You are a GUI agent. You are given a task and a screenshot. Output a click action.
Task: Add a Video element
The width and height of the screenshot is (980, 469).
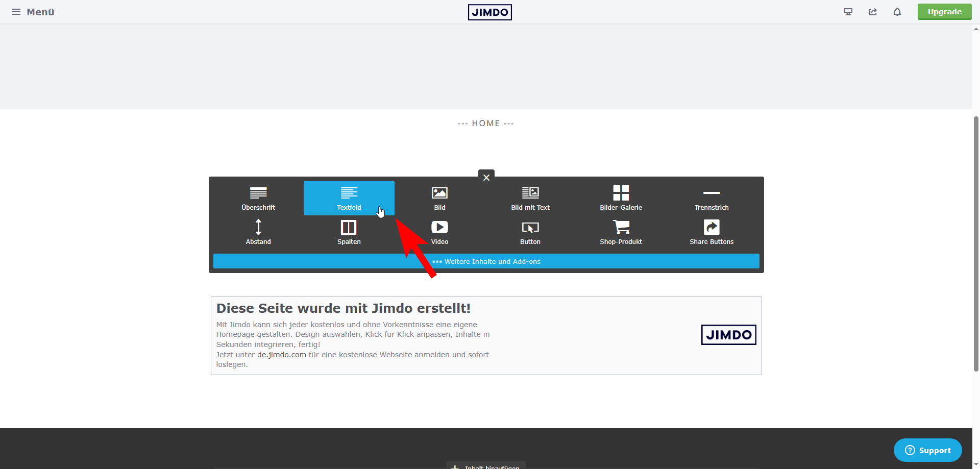point(439,233)
